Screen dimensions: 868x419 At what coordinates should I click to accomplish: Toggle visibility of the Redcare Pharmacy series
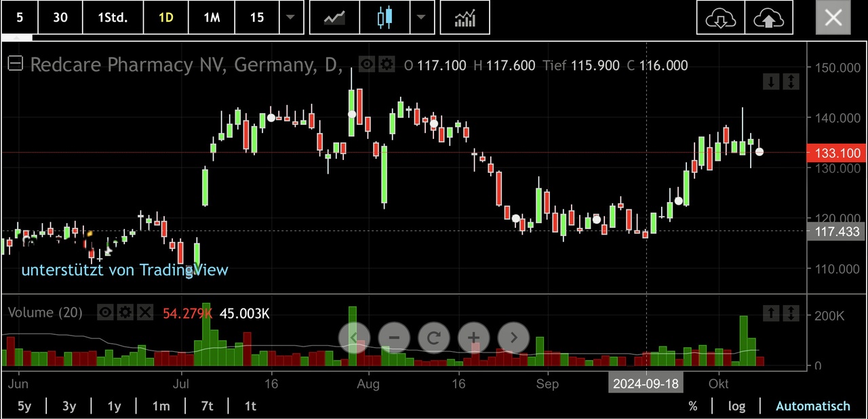click(x=367, y=64)
